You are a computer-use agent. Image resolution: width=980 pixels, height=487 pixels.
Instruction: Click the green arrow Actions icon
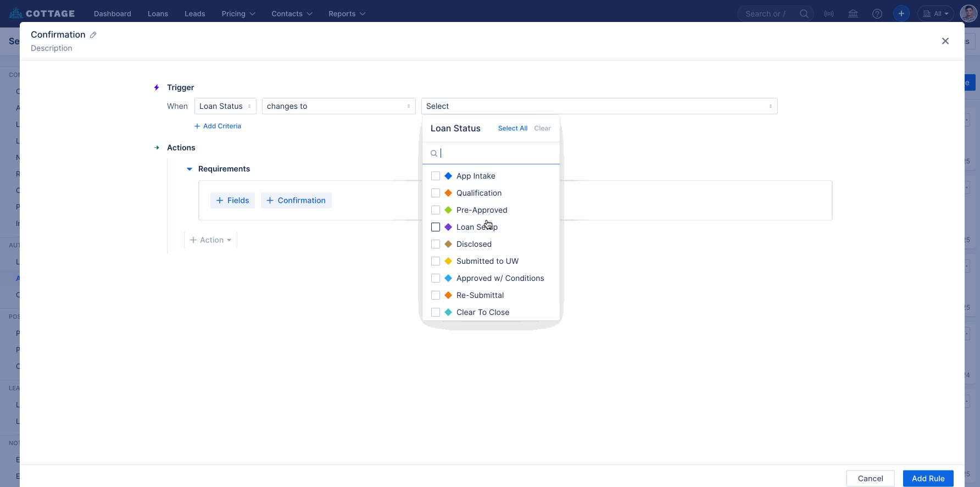tap(157, 148)
